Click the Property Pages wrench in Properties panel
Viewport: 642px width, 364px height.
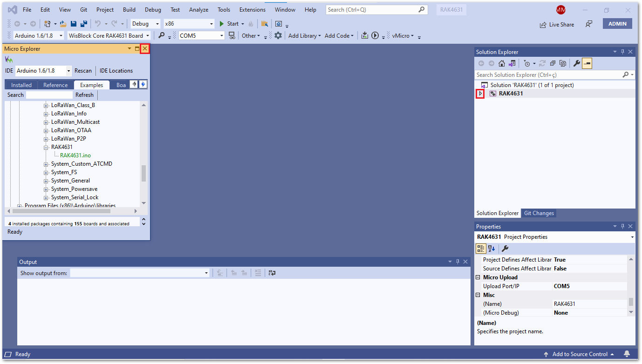point(505,249)
